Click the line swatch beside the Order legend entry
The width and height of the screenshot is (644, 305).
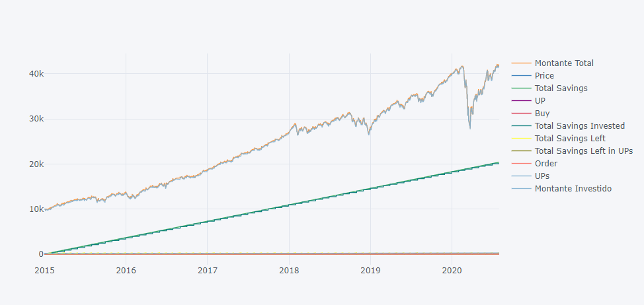coord(521,164)
